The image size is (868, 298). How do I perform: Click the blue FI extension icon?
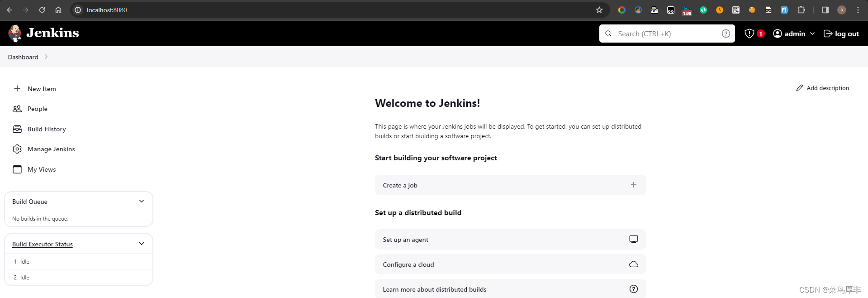click(x=785, y=10)
